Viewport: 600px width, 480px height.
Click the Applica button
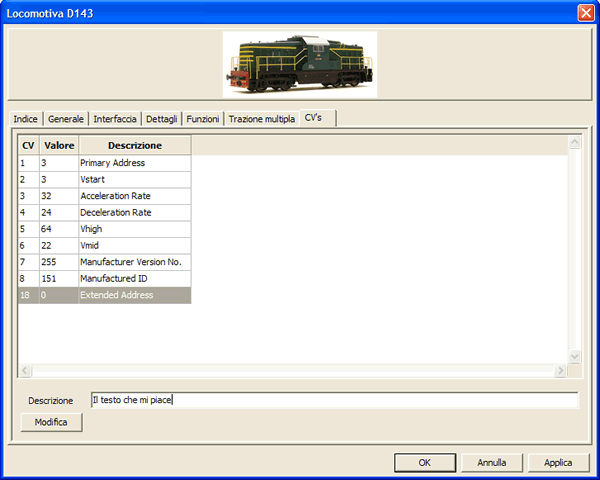558,463
